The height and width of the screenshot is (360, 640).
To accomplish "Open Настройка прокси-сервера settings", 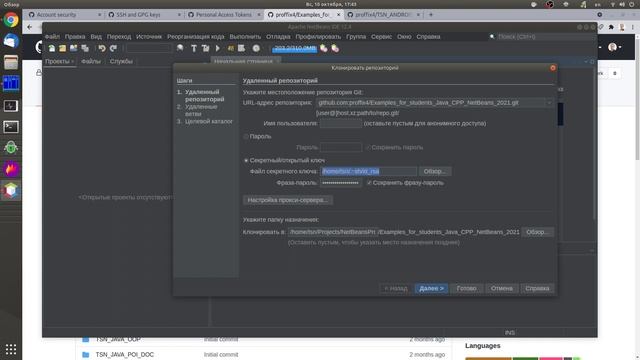I will (x=288, y=200).
